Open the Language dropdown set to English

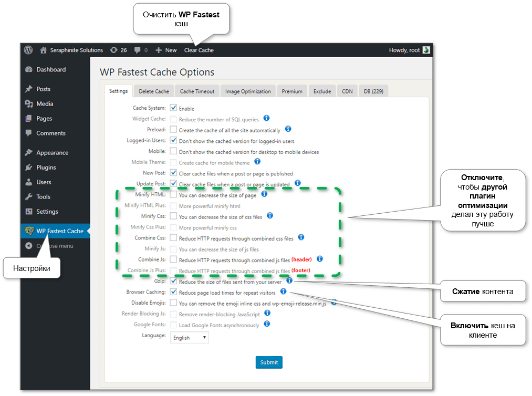pos(189,338)
